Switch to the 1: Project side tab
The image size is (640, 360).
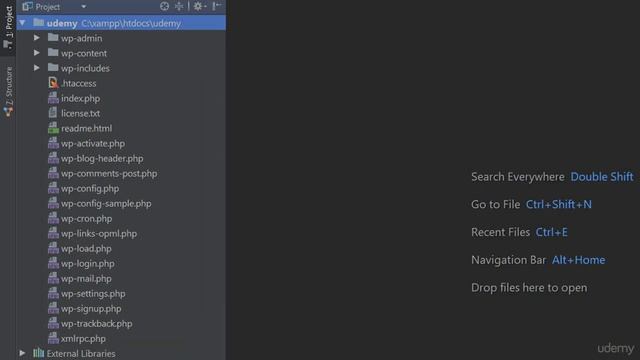click(8, 27)
